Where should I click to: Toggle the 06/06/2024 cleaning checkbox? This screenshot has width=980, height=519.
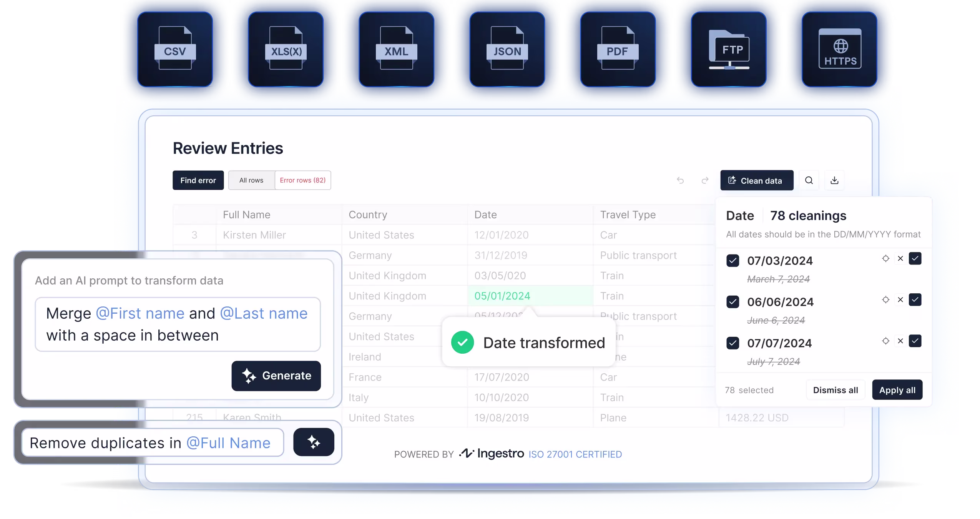click(733, 302)
